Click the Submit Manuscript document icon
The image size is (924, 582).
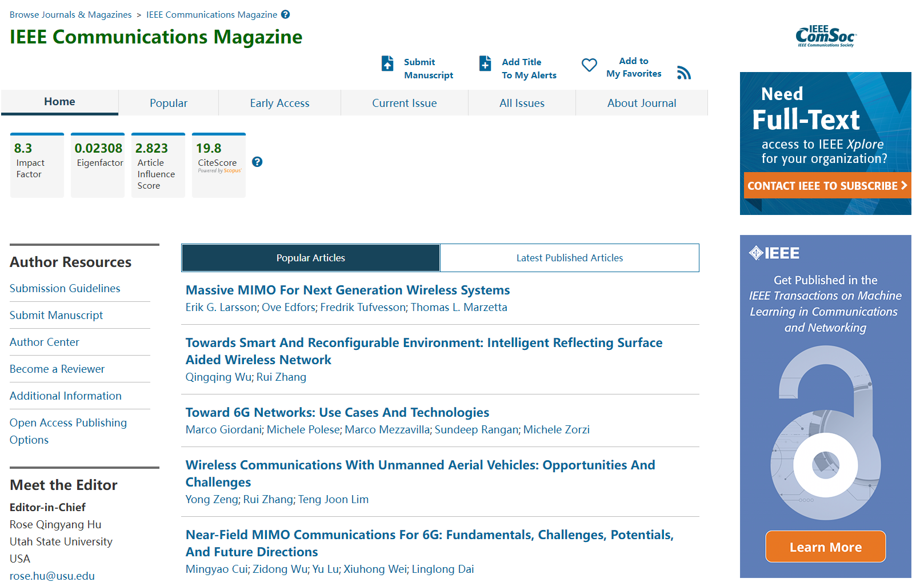click(387, 63)
